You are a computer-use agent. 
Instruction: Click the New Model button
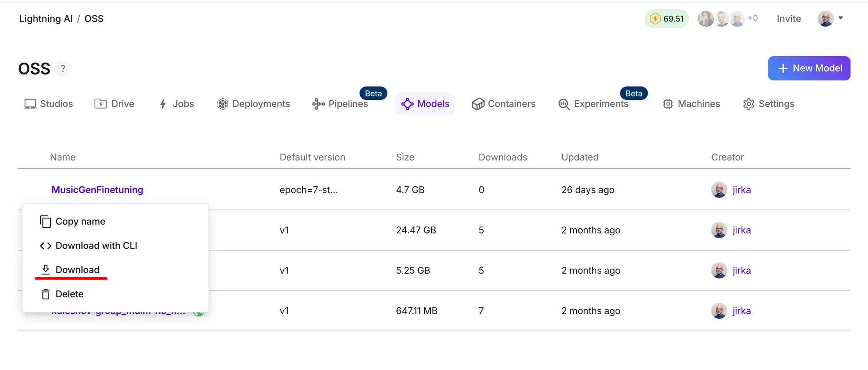coord(809,68)
